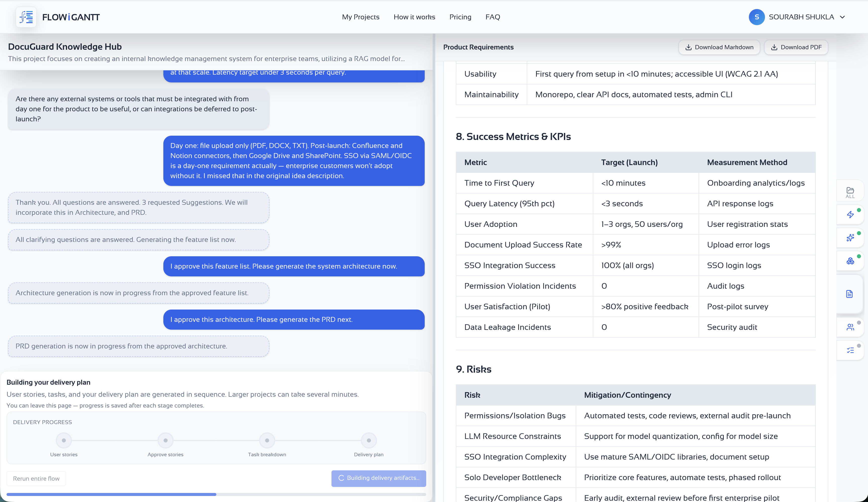Open the Pricing page
868x502 pixels.
pyautogui.click(x=460, y=17)
